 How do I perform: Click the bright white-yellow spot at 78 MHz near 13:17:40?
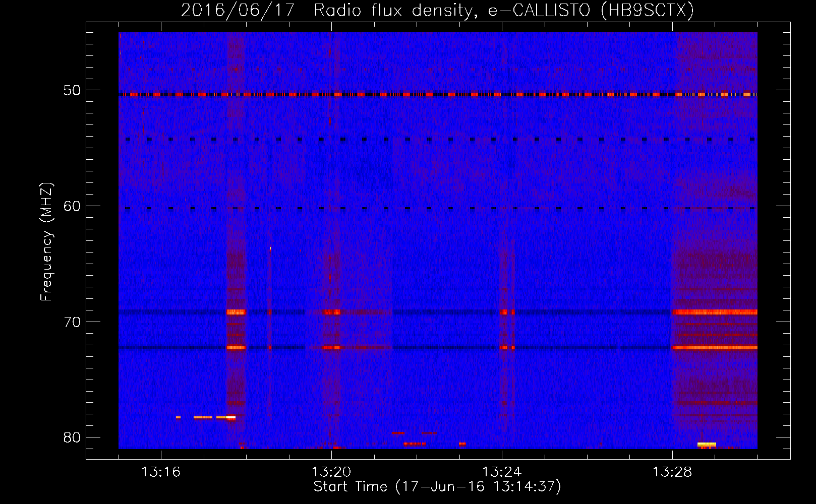[x=231, y=417]
